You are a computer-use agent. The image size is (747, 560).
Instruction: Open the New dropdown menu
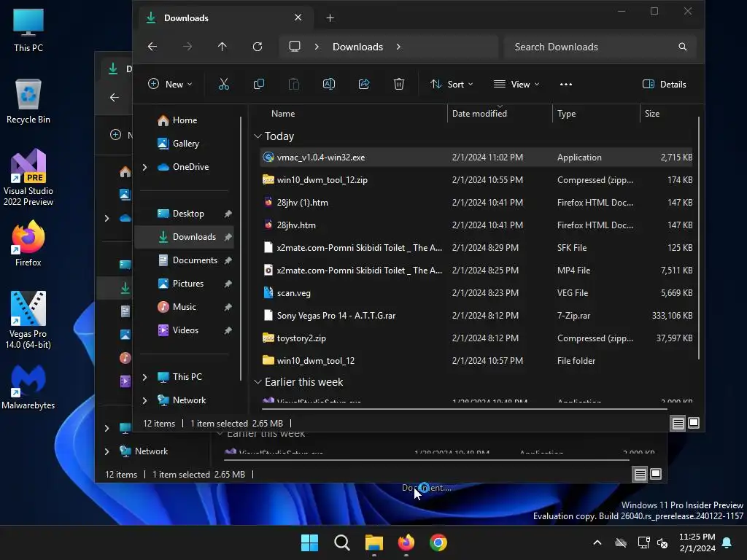[x=170, y=85]
